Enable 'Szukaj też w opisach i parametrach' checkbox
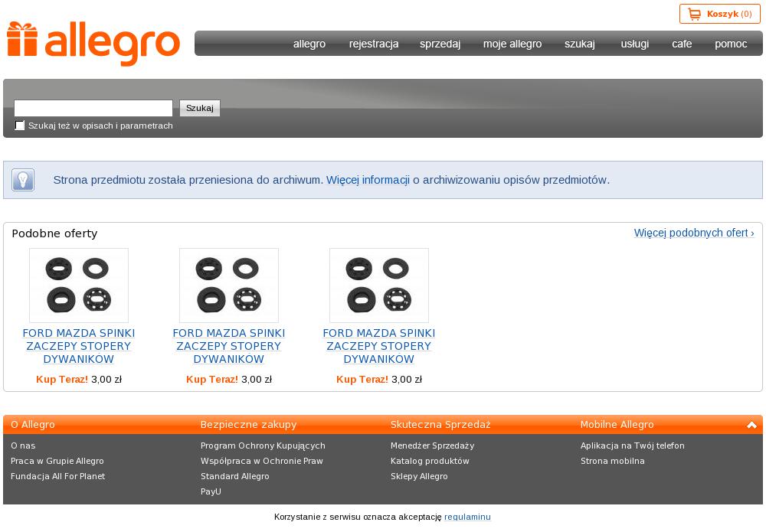This screenshot has height=532, width=766. (20, 126)
